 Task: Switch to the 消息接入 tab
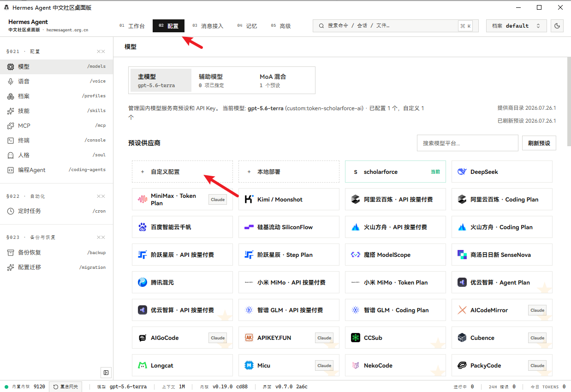(208, 26)
